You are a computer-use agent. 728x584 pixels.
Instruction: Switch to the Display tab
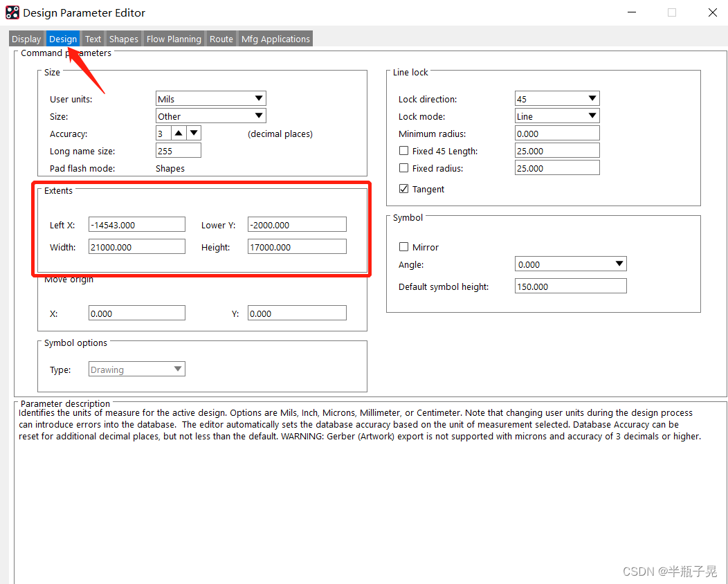26,39
